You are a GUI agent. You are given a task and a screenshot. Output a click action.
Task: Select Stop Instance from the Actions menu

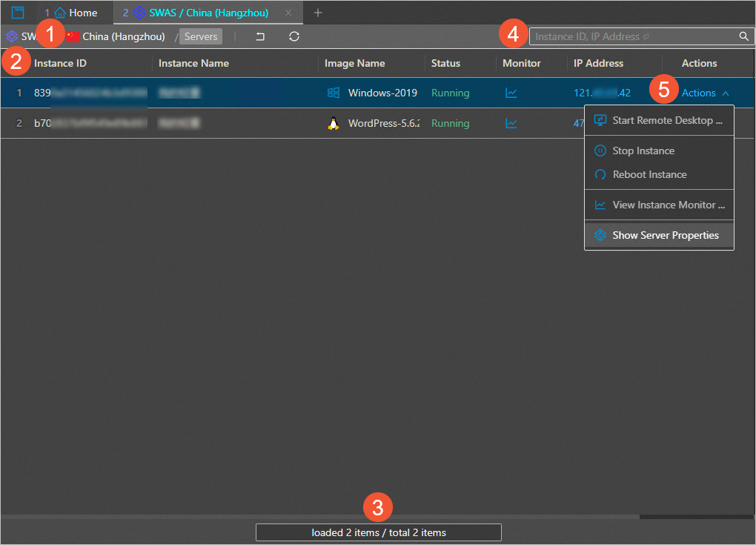click(x=643, y=151)
